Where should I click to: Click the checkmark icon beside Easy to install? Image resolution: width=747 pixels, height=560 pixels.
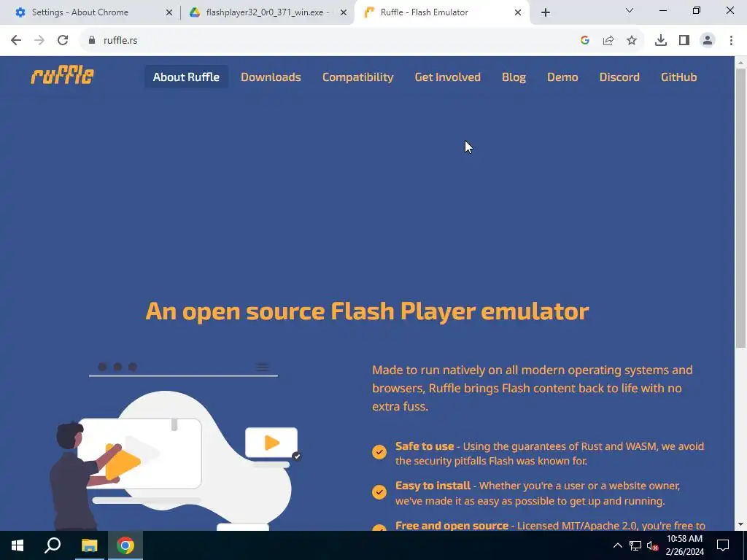(x=379, y=491)
